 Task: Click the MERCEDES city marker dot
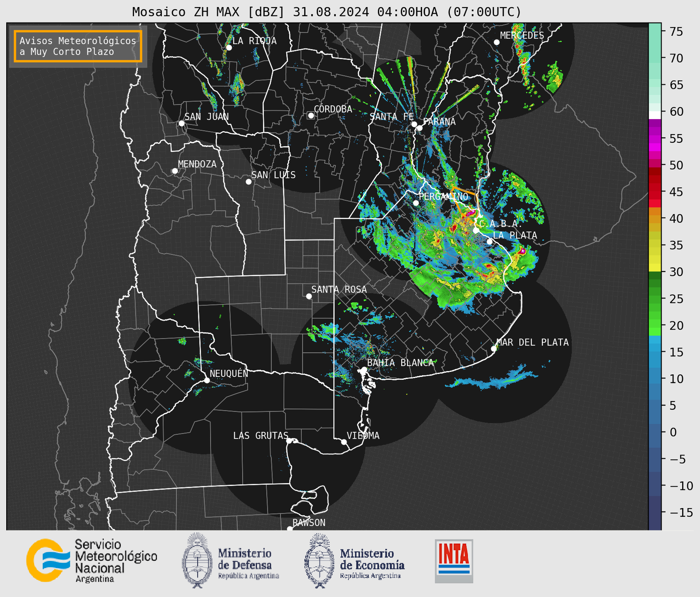497,42
